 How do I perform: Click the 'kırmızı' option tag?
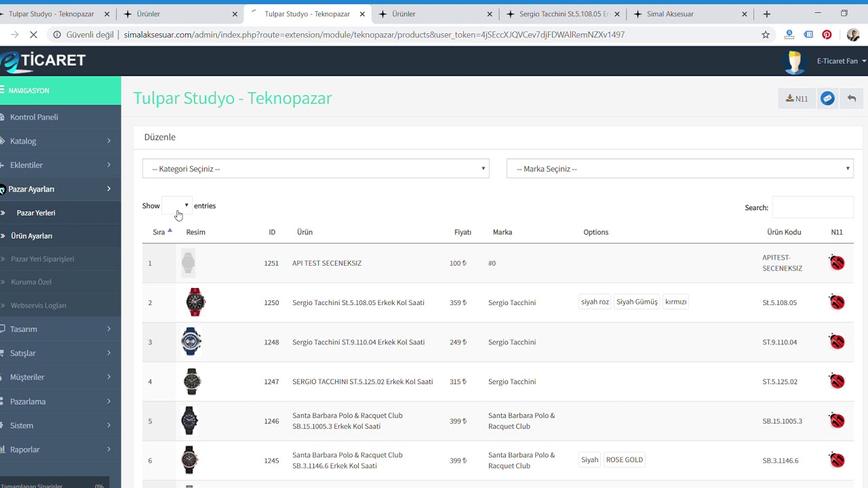tap(676, 302)
